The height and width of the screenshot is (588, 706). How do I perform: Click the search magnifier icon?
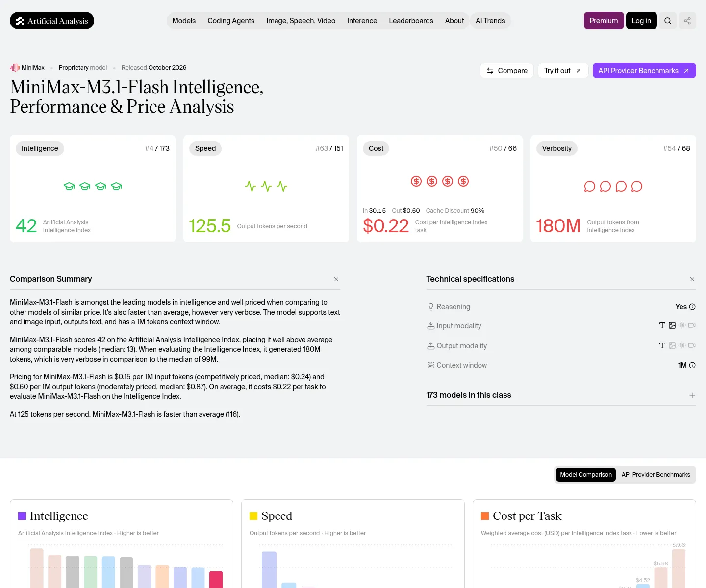(x=668, y=21)
